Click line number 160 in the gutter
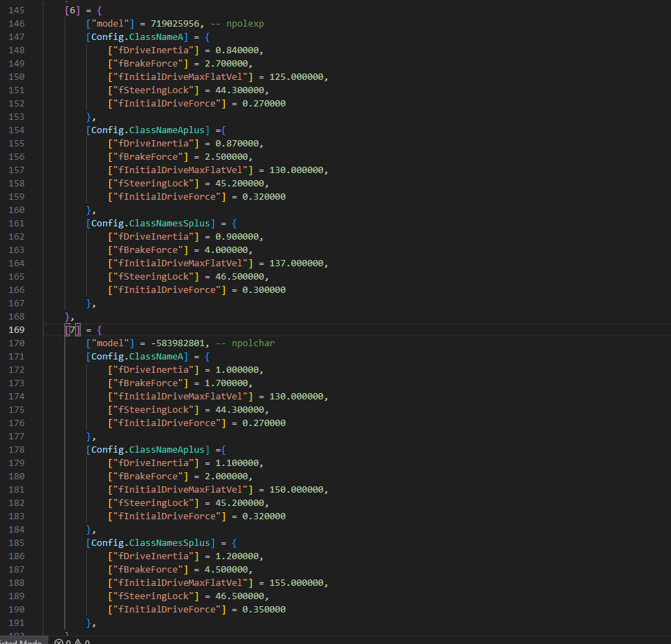Screen dimensions: 671x644 [x=17, y=210]
